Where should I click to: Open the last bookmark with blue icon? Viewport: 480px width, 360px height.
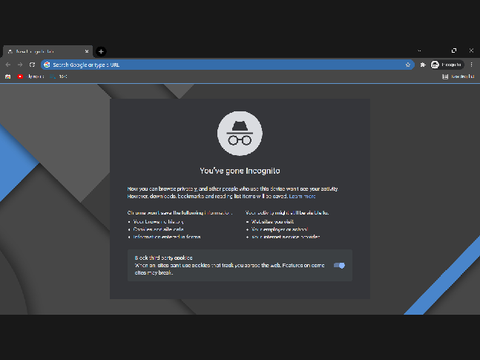pos(59,77)
